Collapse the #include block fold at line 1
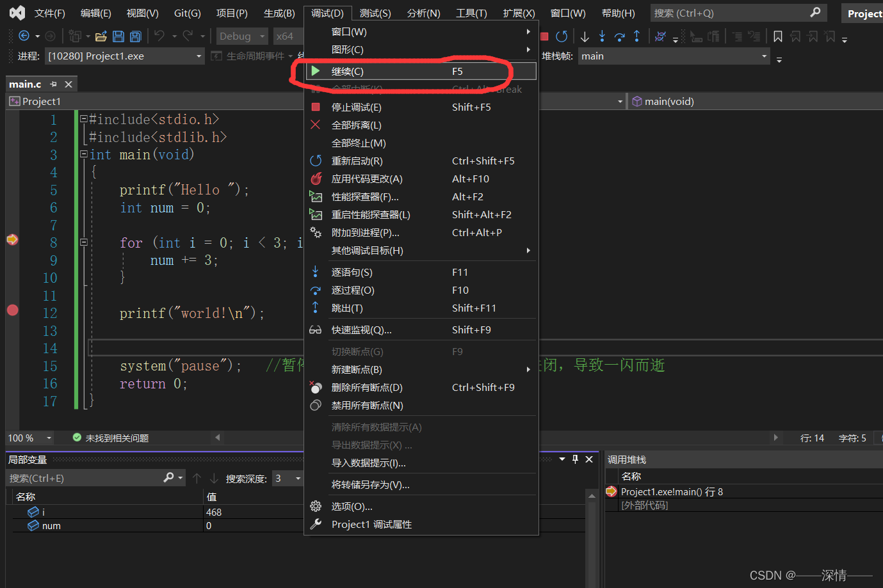Image resolution: width=883 pixels, height=588 pixels. click(x=84, y=119)
